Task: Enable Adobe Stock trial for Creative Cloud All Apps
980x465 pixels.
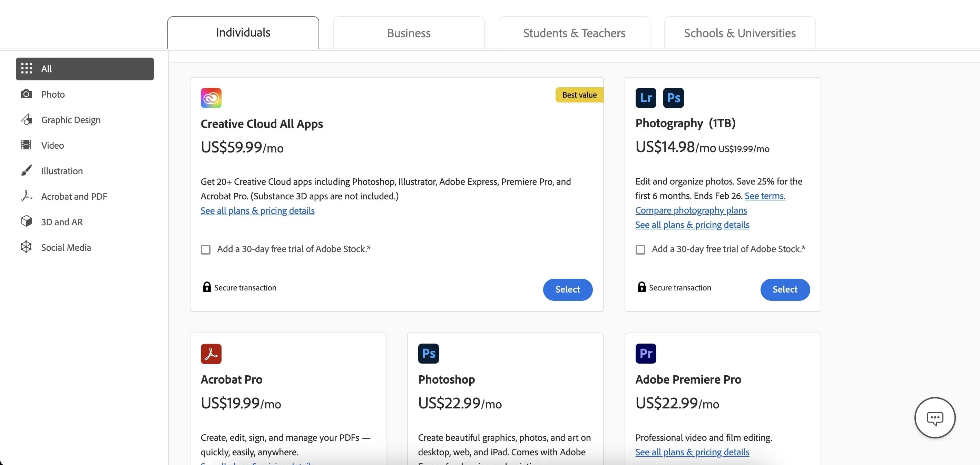Action: (x=206, y=249)
